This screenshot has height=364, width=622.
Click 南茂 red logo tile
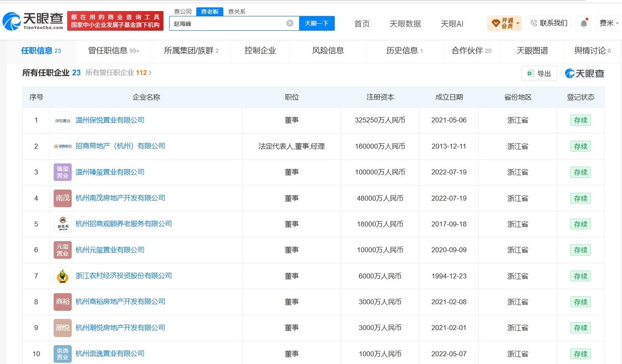(62, 198)
